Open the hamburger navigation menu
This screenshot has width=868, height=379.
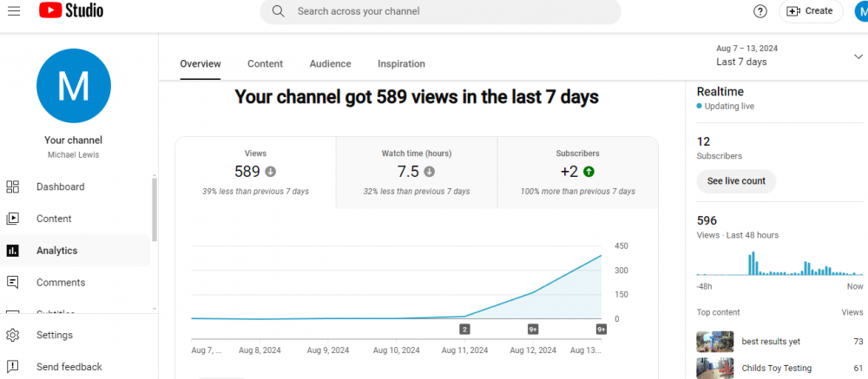pyautogui.click(x=14, y=11)
